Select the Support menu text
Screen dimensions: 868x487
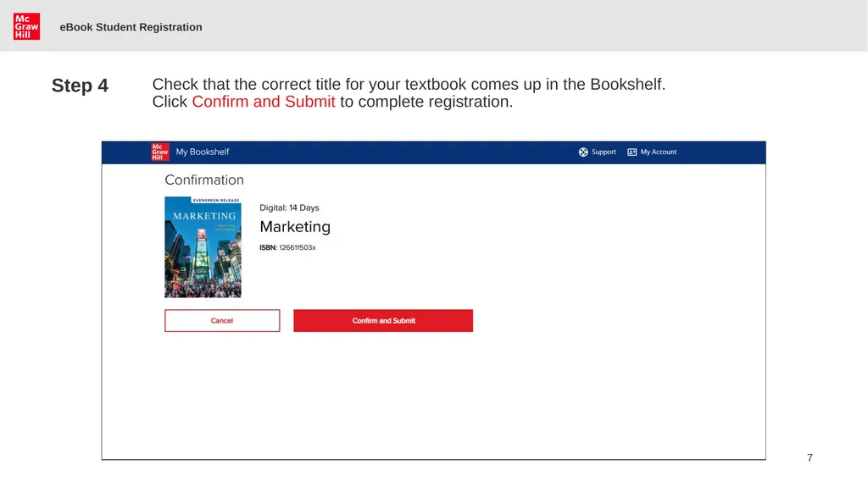tap(604, 152)
